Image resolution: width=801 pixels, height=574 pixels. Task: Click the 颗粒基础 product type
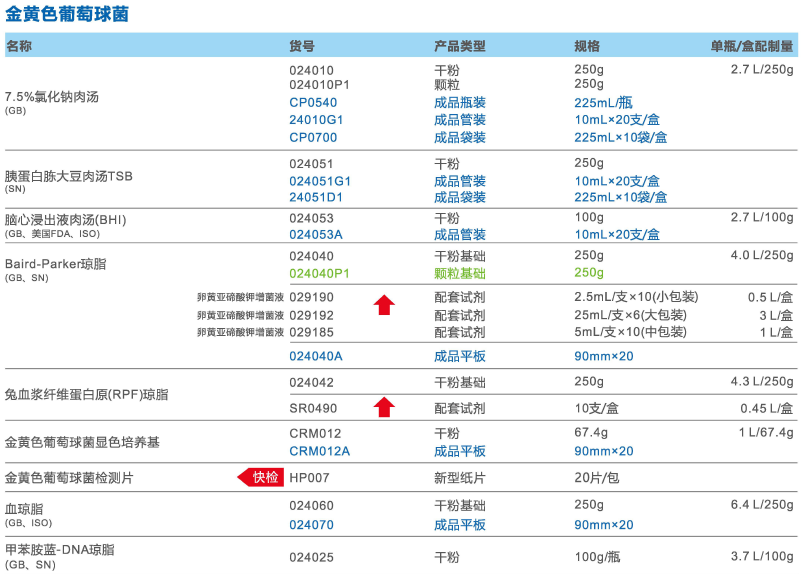460,274
